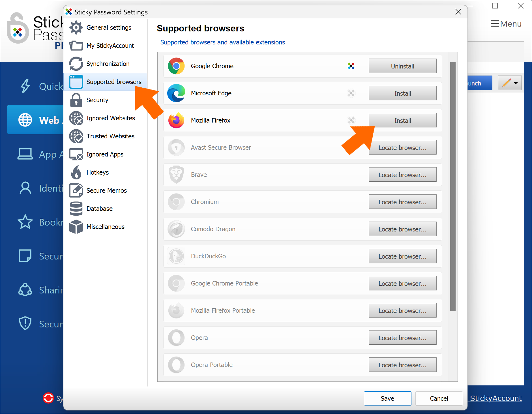Uninstall the Google Chrome extension
532x414 pixels.
coord(402,66)
